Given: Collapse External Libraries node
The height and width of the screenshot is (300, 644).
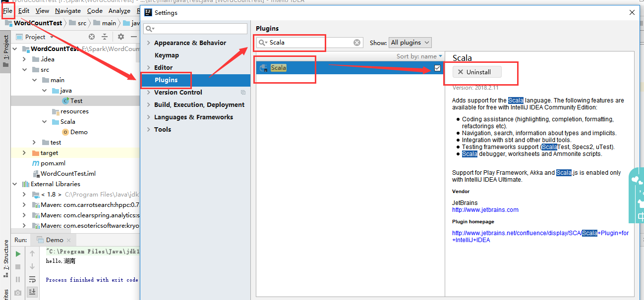Looking at the screenshot, I should pos(14,184).
